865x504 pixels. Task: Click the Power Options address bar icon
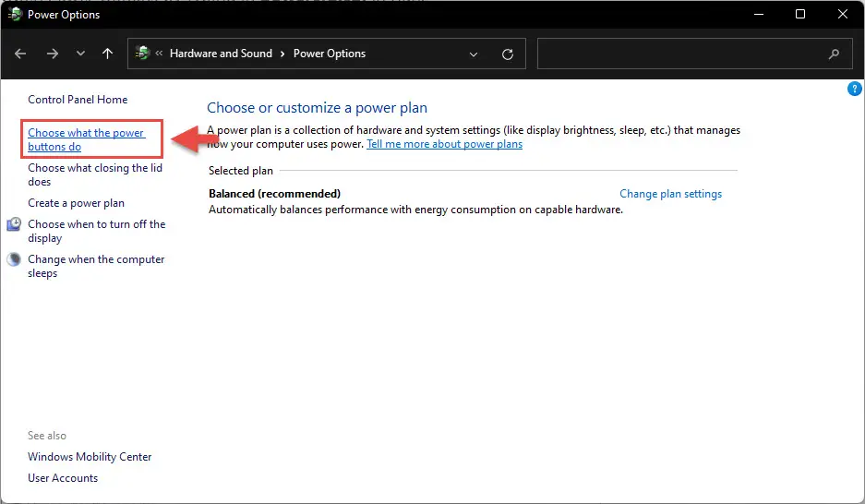click(x=142, y=53)
